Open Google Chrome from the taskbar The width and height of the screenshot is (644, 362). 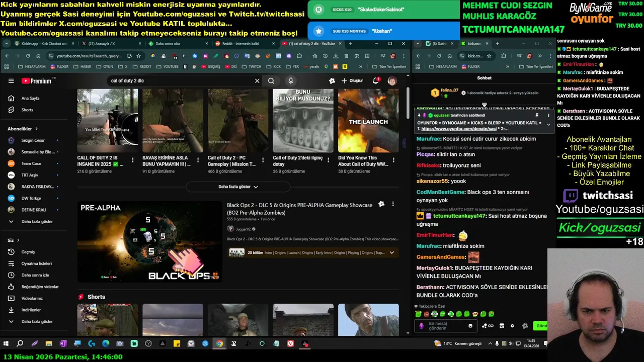point(219,344)
